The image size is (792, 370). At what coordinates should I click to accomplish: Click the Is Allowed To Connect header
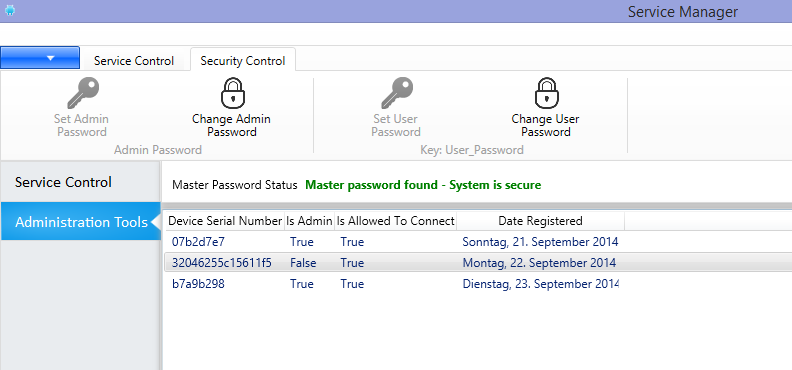[395, 221]
